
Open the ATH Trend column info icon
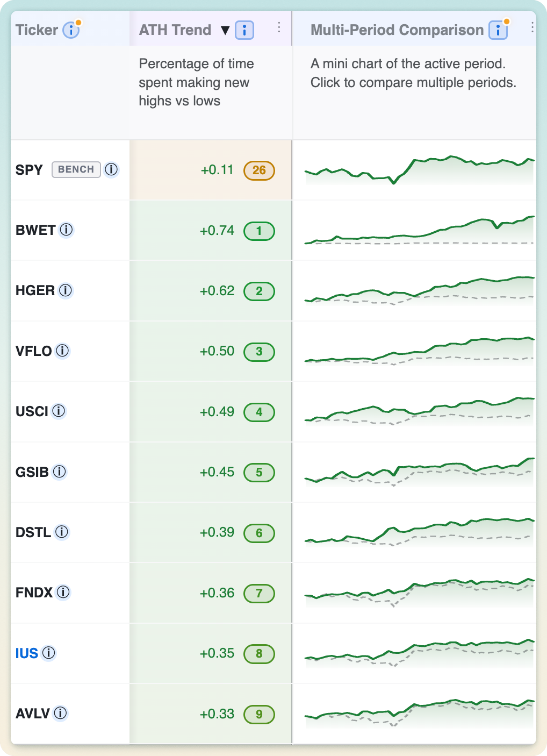pos(244,30)
